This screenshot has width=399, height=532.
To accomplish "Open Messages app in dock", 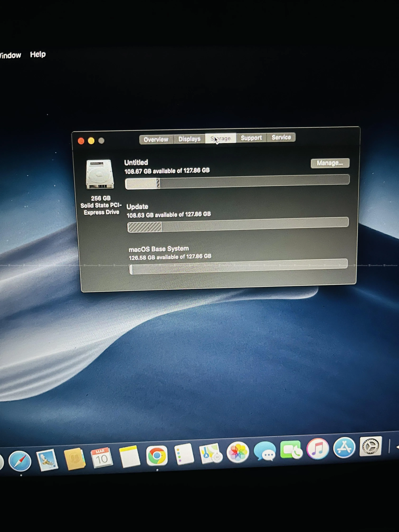I will tap(265, 451).
